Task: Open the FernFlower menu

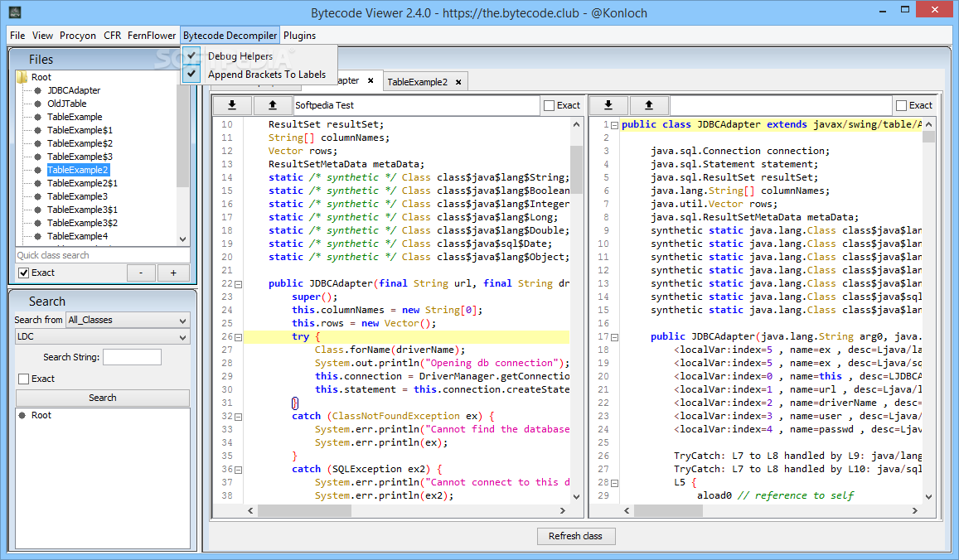Action: click(x=151, y=36)
